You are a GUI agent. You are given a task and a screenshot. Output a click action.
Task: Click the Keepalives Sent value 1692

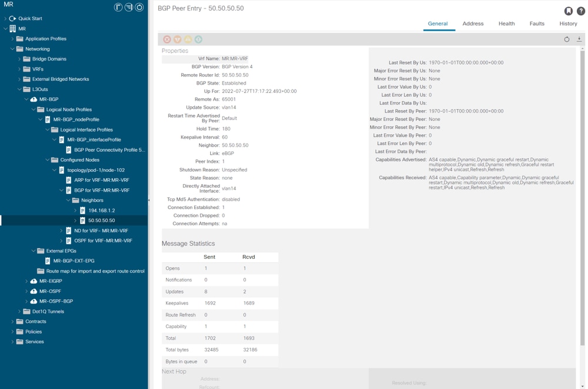(x=210, y=303)
